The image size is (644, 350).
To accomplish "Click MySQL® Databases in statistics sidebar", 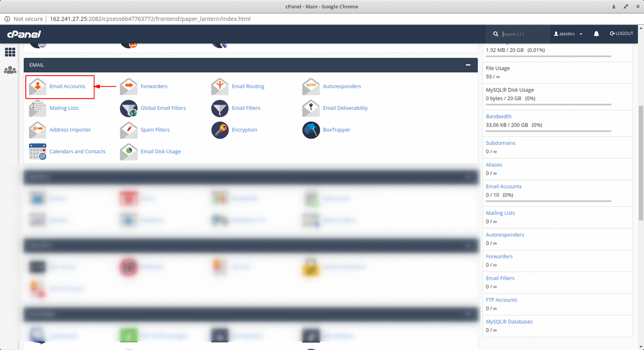I will tap(509, 322).
